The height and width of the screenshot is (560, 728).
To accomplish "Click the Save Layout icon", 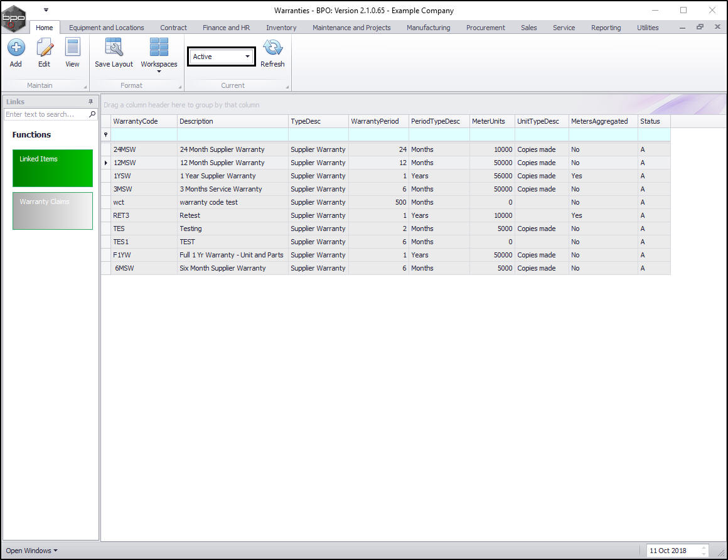I will [114, 47].
